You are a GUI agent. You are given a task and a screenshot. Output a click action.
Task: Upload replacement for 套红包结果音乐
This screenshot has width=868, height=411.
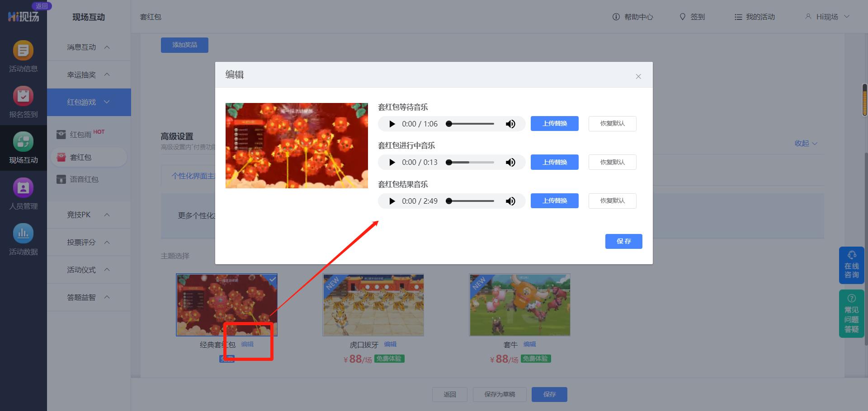tap(554, 201)
